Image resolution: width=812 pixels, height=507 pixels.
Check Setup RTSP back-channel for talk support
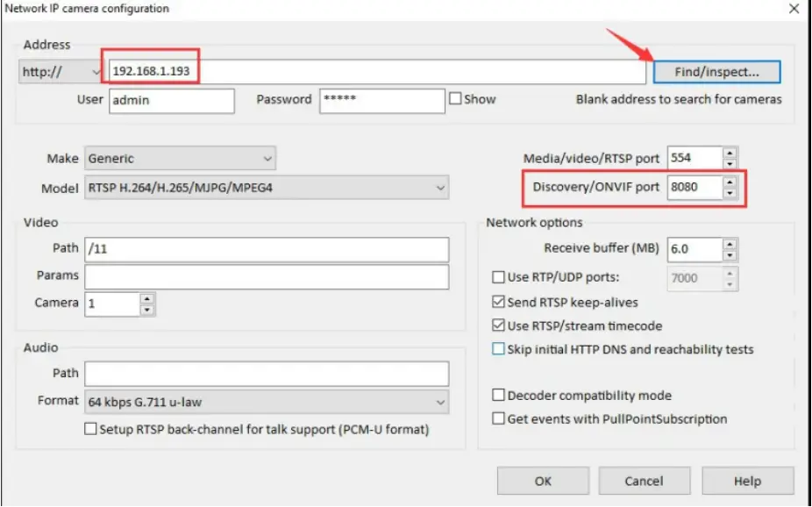[x=90, y=429]
